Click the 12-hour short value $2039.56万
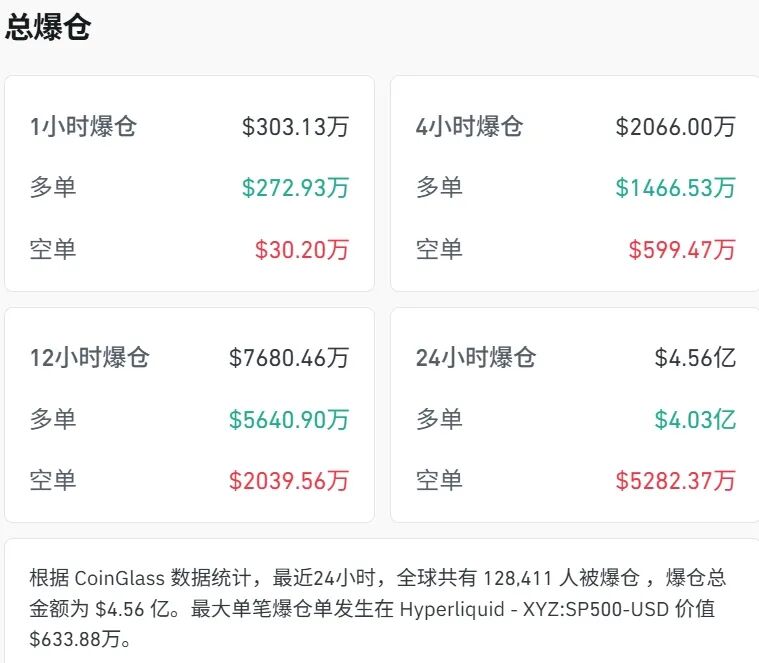Screen dimensions: 759x663 point(289,481)
